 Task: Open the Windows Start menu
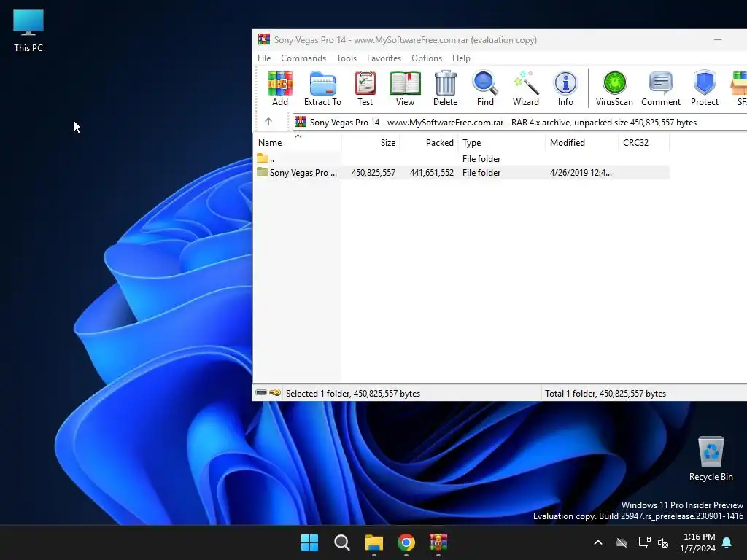point(309,542)
